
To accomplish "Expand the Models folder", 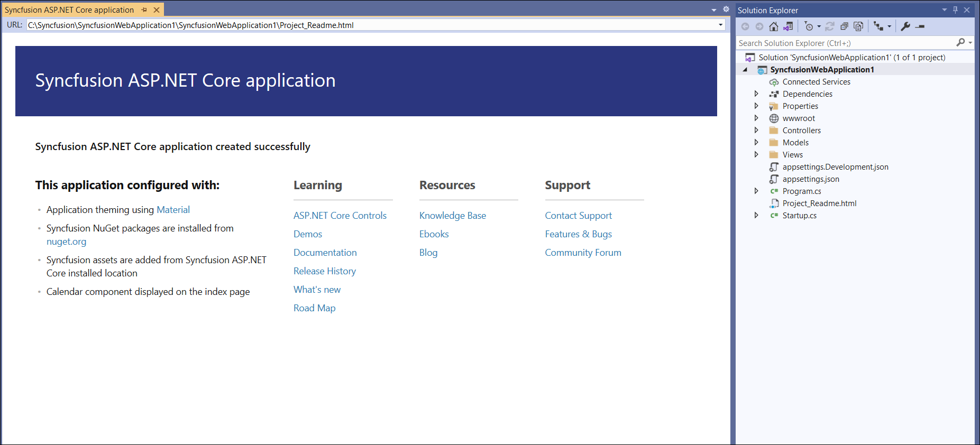I will click(x=756, y=142).
